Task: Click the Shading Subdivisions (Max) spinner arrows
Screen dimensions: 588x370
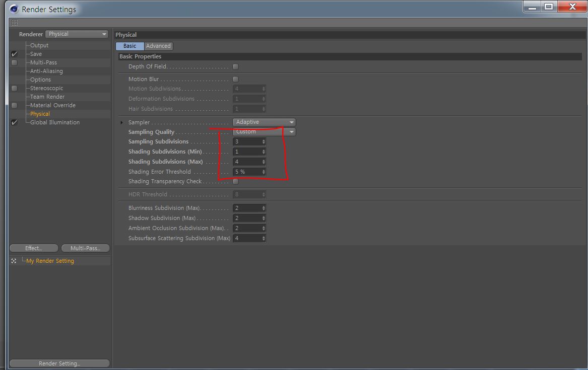Action: tap(264, 162)
